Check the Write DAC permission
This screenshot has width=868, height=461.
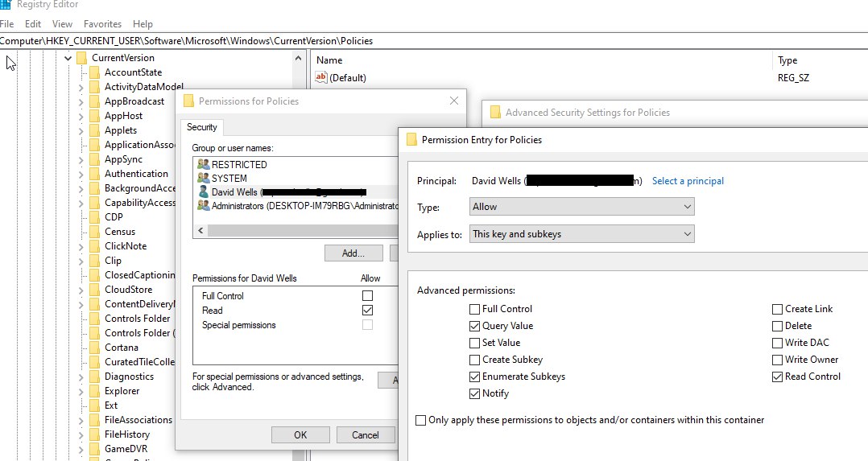pyautogui.click(x=777, y=343)
